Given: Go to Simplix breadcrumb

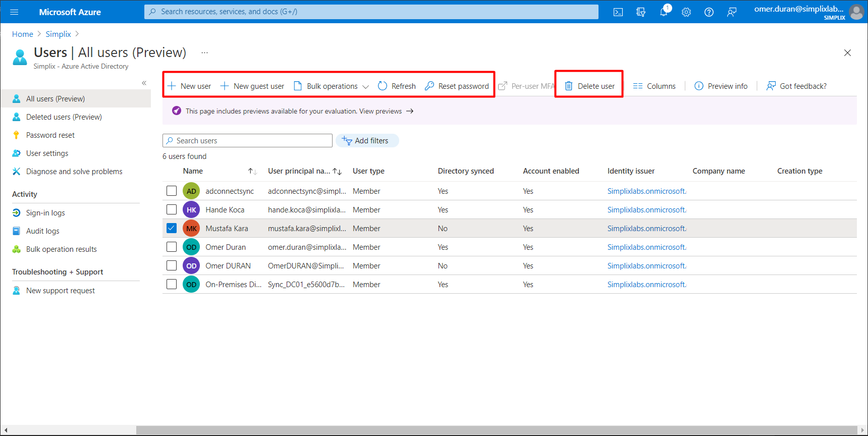Looking at the screenshot, I should click(x=59, y=34).
